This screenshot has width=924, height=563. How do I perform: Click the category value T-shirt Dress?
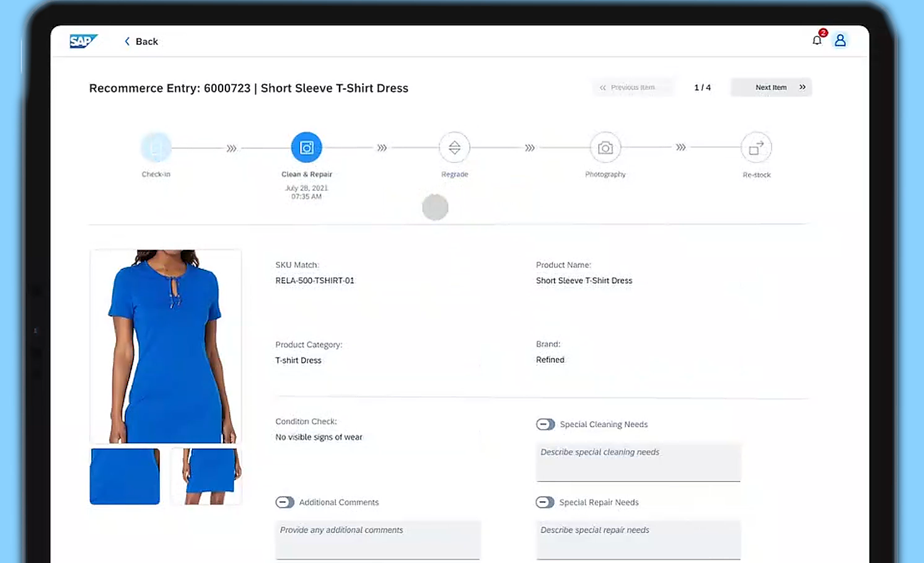click(x=298, y=360)
